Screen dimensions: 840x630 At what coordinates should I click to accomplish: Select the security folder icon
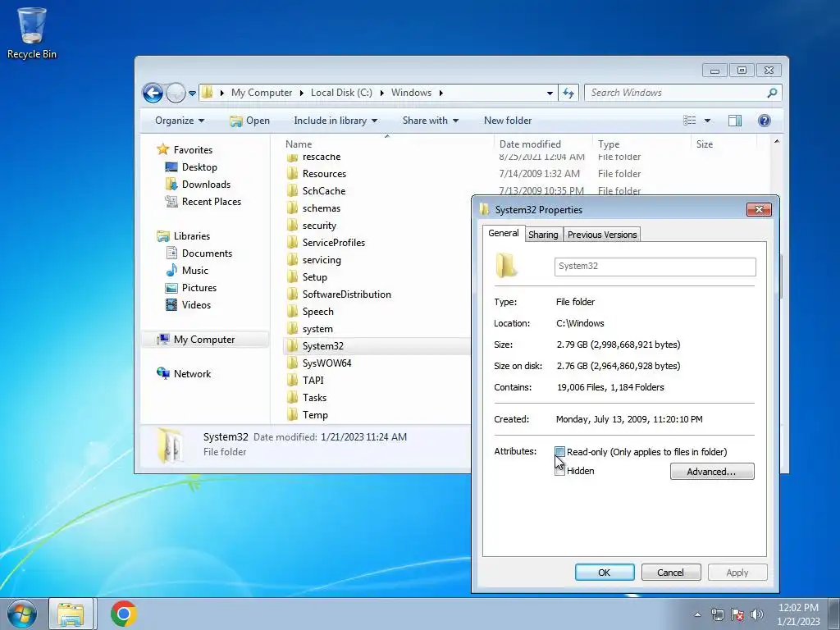coord(293,226)
